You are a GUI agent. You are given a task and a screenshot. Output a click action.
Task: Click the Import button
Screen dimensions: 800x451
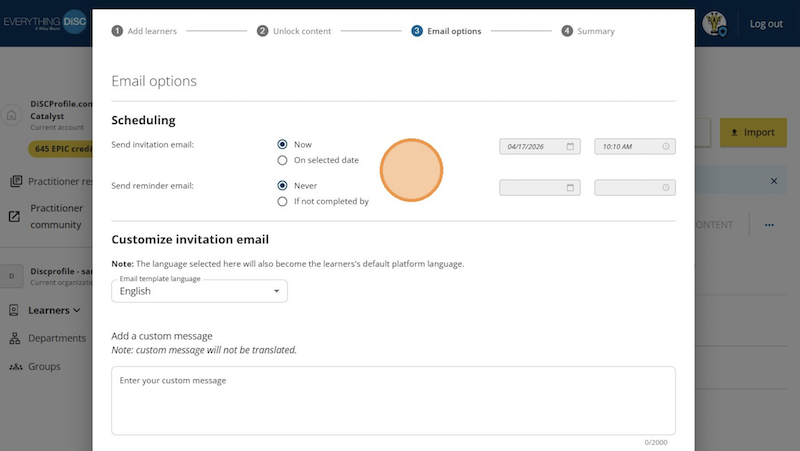[x=753, y=132]
